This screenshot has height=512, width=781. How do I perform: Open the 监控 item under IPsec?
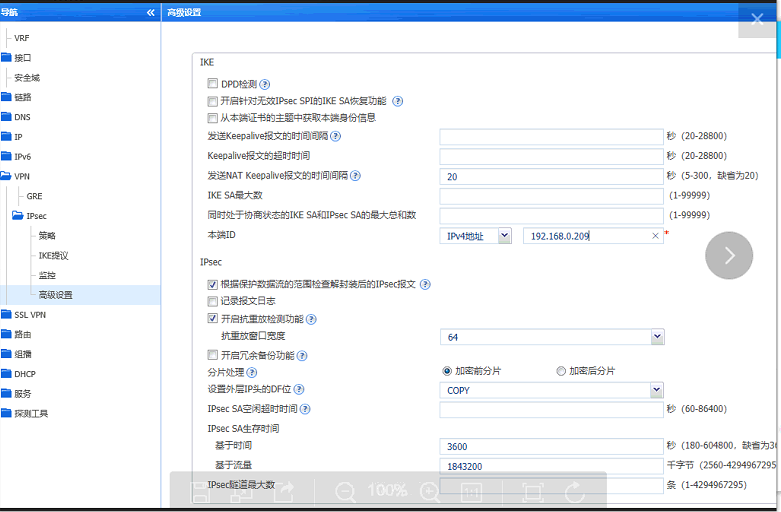click(x=47, y=275)
